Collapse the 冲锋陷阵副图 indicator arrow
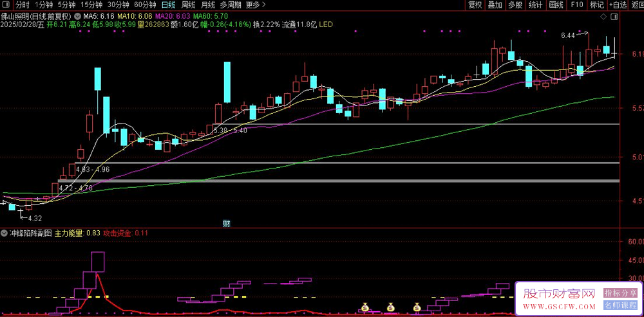 5,233
